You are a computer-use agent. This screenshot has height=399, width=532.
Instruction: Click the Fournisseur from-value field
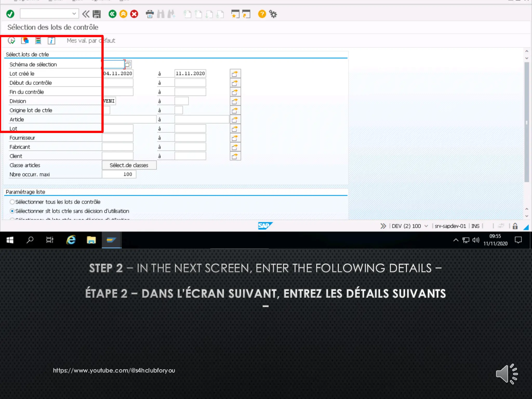click(118, 138)
